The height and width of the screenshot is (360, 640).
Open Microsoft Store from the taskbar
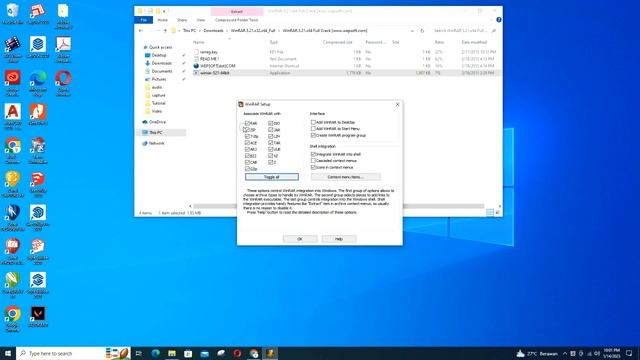click(x=188, y=353)
